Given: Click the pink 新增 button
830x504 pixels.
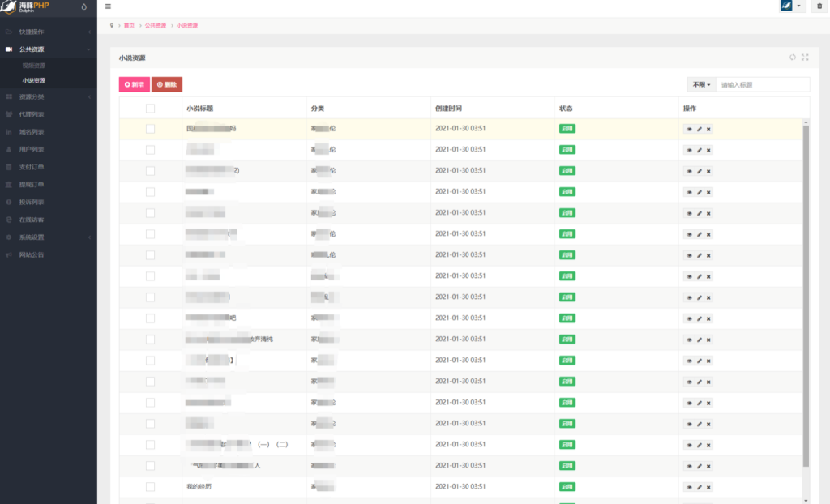Looking at the screenshot, I should tap(134, 84).
